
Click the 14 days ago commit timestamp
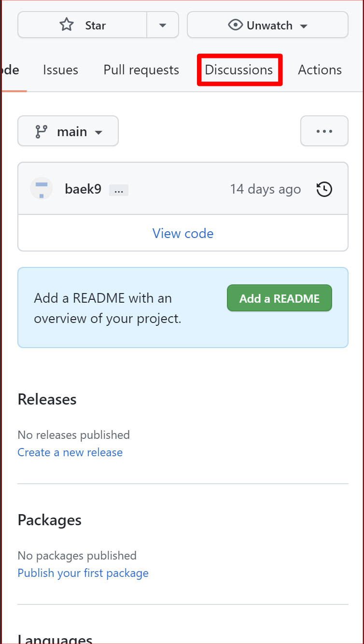(x=265, y=189)
